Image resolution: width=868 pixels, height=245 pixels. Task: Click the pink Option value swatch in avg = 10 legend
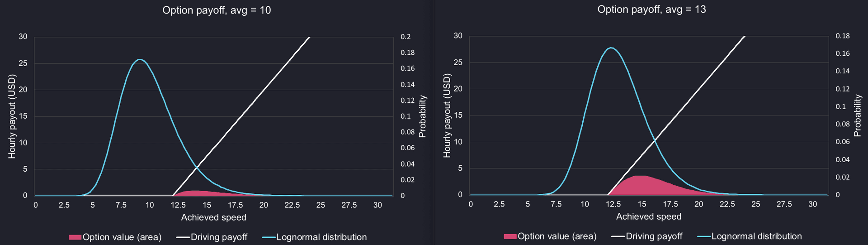point(75,237)
